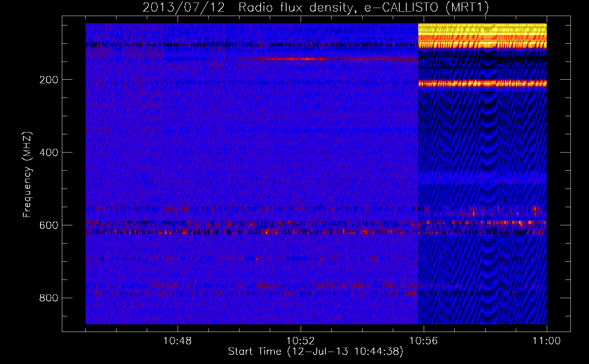Click the 400 frequency tick label
The height and width of the screenshot is (364, 589).
pos(49,153)
